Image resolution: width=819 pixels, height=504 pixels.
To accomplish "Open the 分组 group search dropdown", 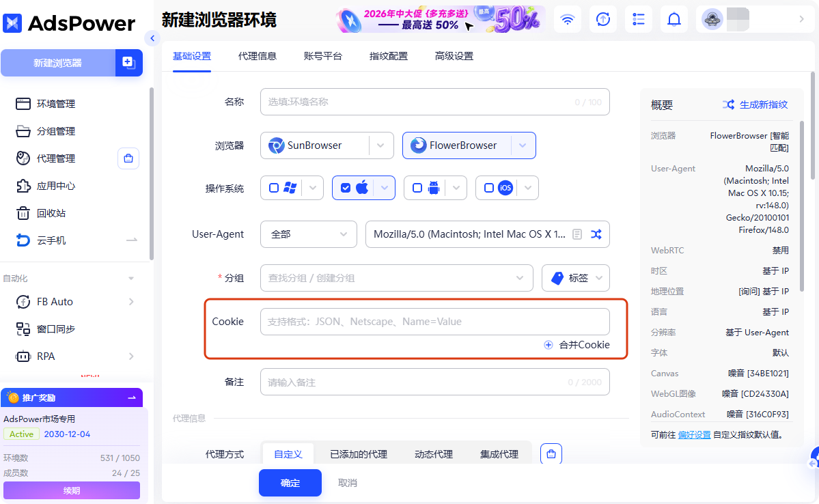I will click(397, 278).
